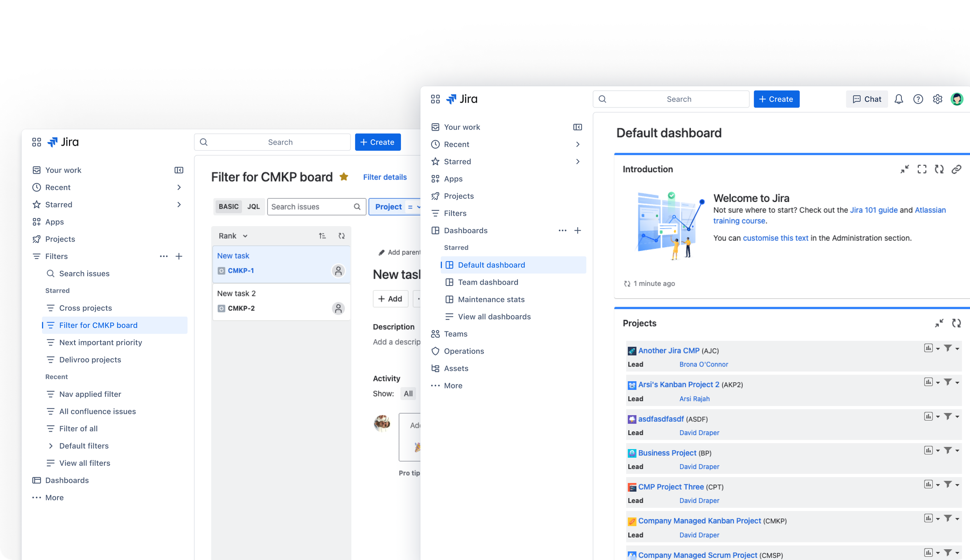This screenshot has height=560, width=970.
Task: Open Team dashboard in sidebar
Action: pos(513,282)
